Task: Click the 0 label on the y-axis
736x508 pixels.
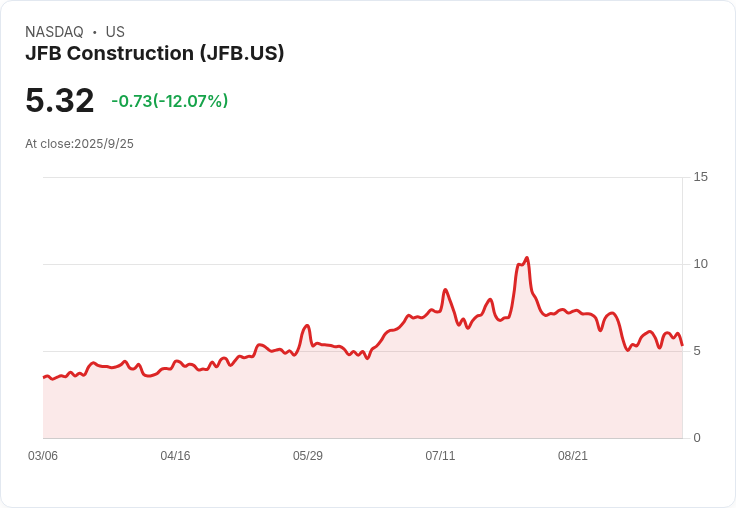Action: [697, 438]
